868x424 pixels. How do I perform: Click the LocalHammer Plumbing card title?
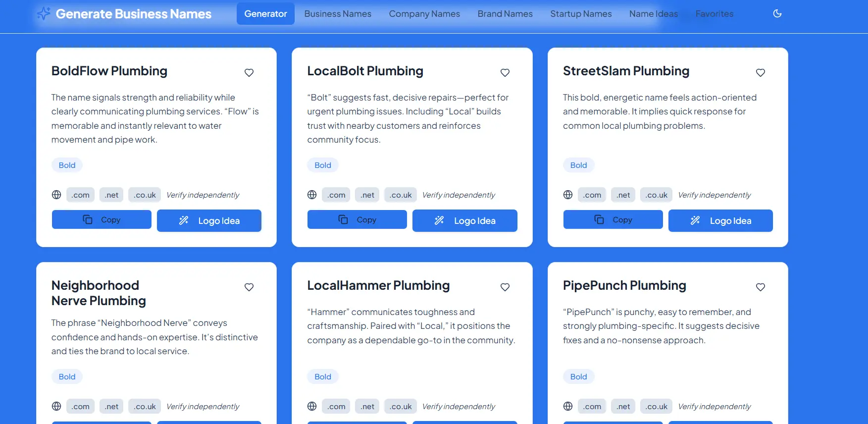point(378,285)
